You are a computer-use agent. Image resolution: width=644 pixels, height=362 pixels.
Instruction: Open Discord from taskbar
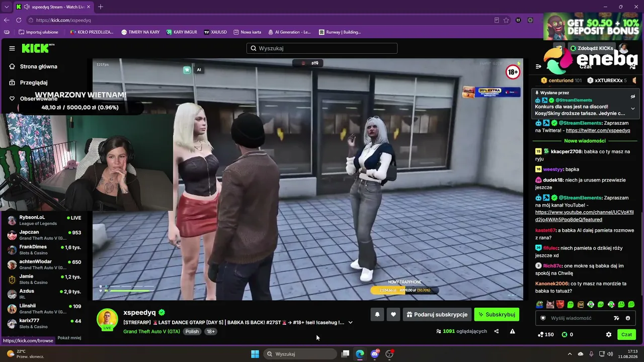click(x=375, y=354)
